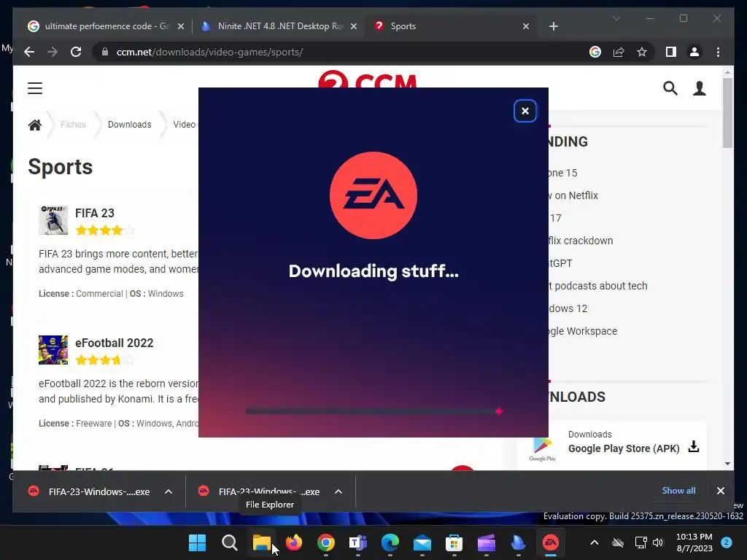Bookmark this page with star
This screenshot has width=747, height=560.
(642, 52)
